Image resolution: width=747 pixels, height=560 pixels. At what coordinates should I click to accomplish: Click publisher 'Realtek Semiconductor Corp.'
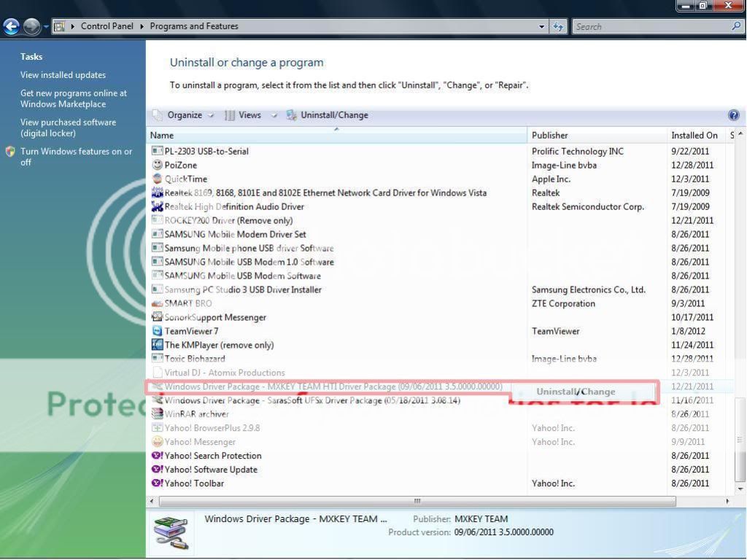(588, 206)
